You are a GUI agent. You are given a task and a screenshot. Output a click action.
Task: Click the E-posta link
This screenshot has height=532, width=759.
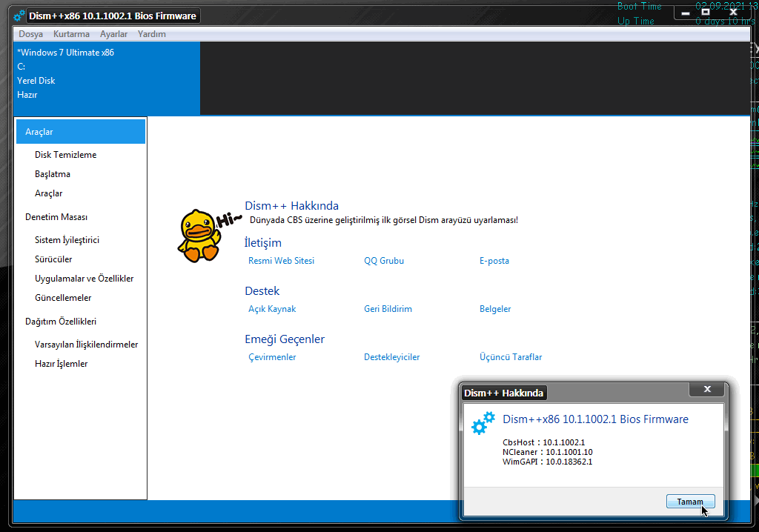pos(494,260)
